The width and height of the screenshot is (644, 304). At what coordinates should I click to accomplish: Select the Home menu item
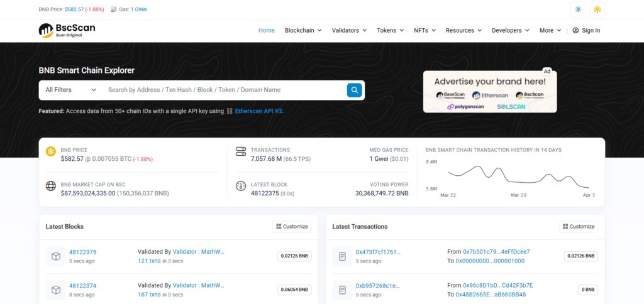pos(267,30)
